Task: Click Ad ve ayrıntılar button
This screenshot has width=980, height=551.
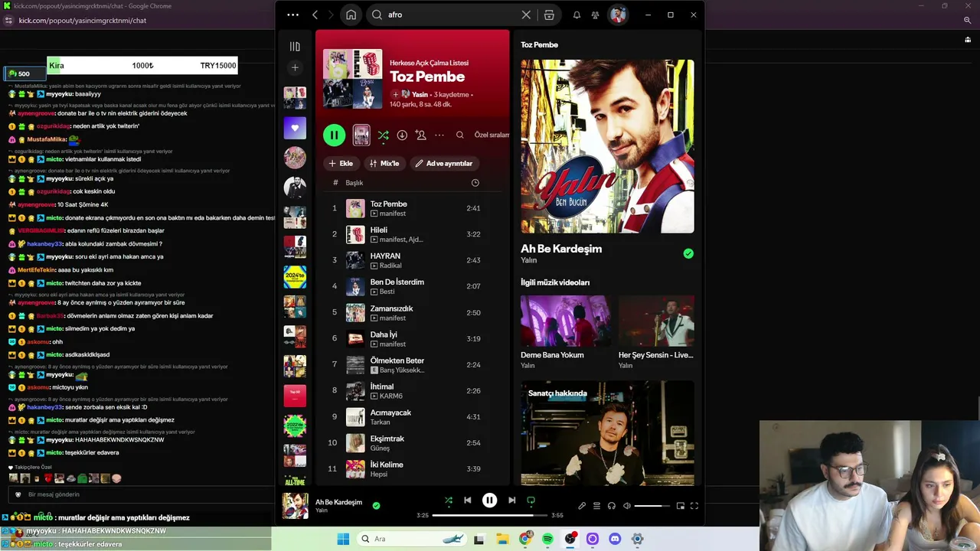Action: click(444, 164)
